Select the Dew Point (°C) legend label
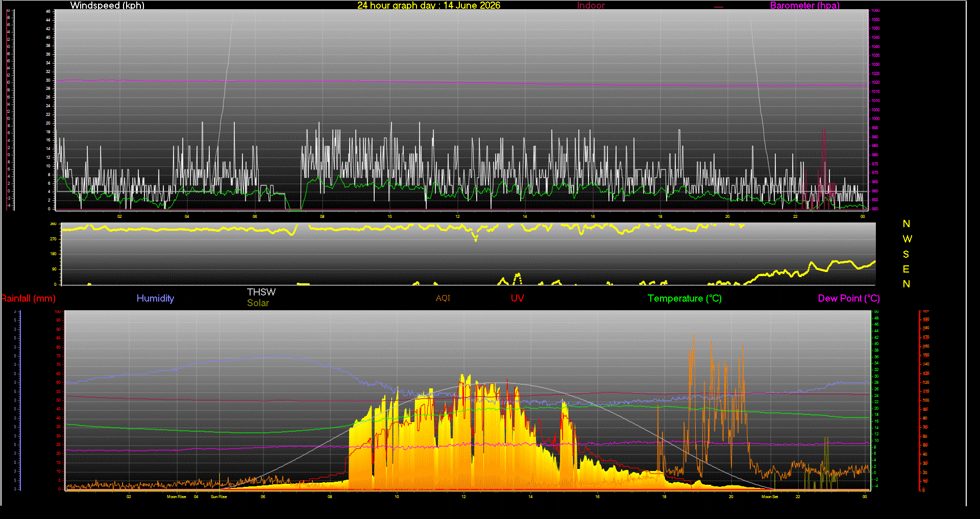Image resolution: width=980 pixels, height=519 pixels. 849,299
